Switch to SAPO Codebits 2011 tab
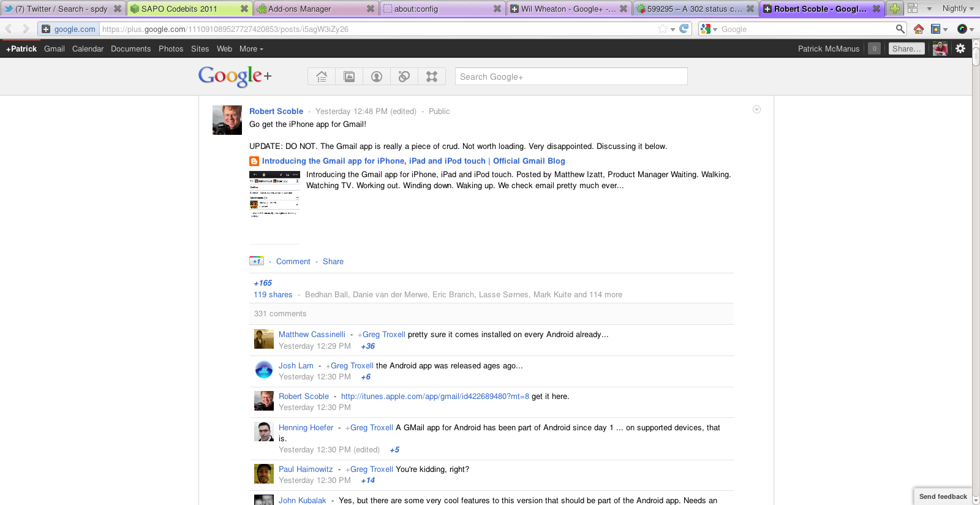 click(189, 9)
